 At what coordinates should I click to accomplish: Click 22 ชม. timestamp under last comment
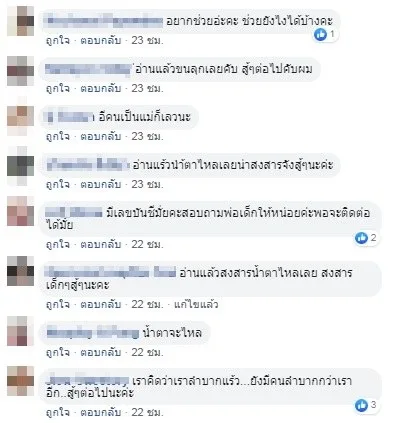[147, 412]
